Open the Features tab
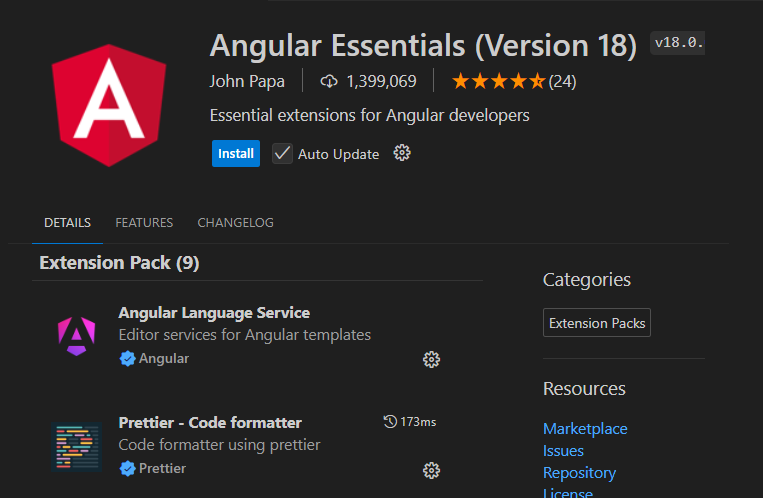The width and height of the screenshot is (763, 498). 144,223
